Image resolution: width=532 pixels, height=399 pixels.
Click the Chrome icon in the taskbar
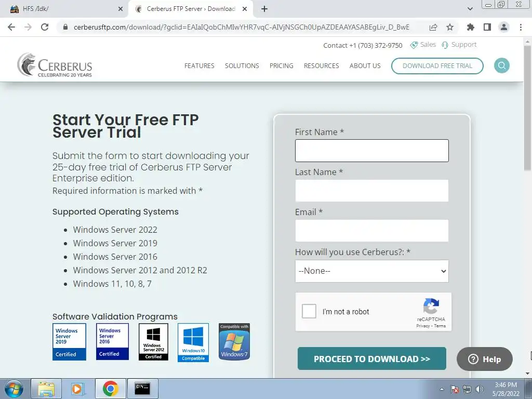point(110,389)
